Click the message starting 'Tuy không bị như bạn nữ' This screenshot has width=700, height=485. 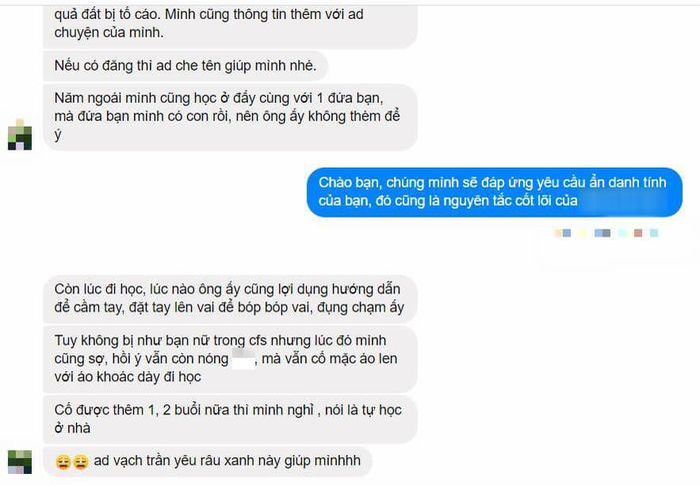230,359
